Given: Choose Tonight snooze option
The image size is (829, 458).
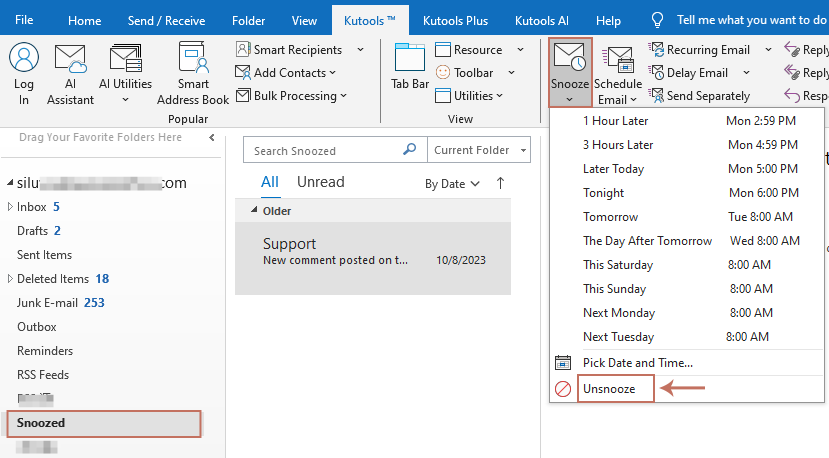Looking at the screenshot, I should (x=687, y=193).
